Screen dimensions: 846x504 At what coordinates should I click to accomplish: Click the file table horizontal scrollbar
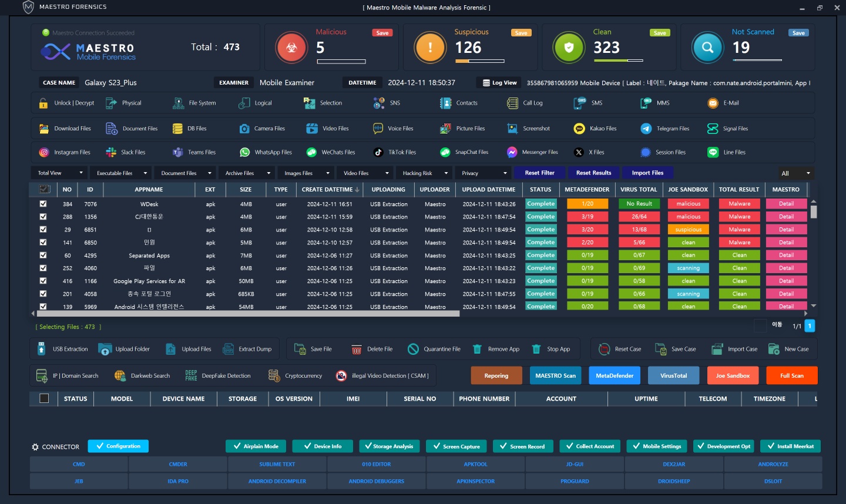pyautogui.click(x=247, y=314)
